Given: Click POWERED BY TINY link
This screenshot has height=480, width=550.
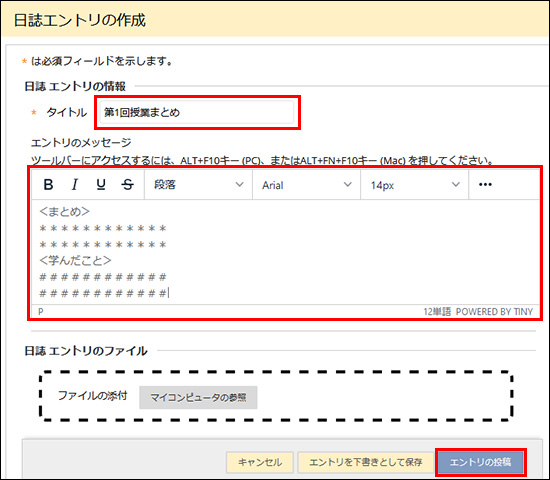Looking at the screenshot, I should point(494,312).
